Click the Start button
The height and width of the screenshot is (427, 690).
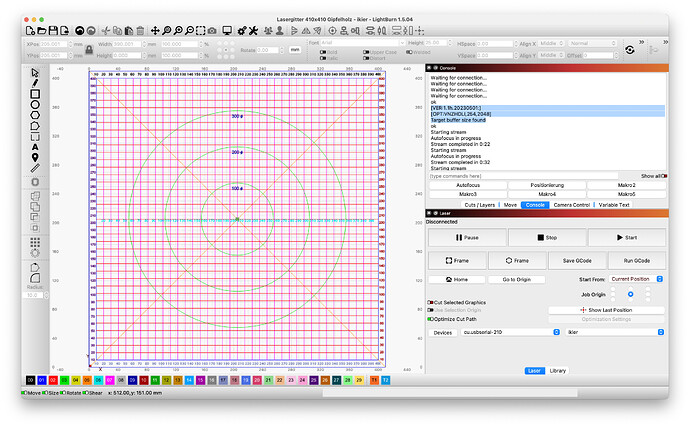[x=627, y=238]
